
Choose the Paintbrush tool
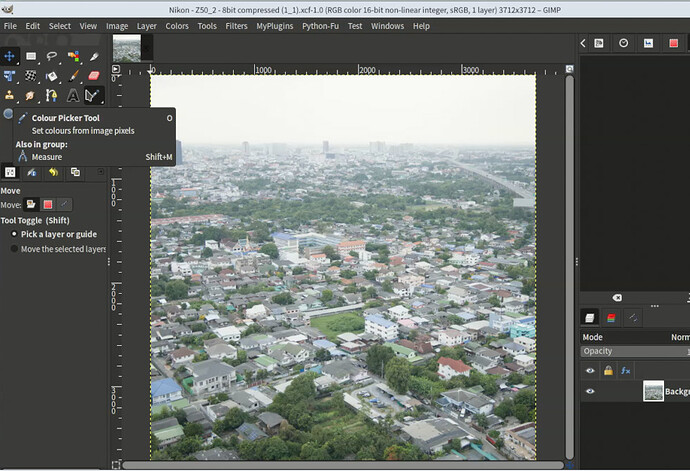point(73,76)
